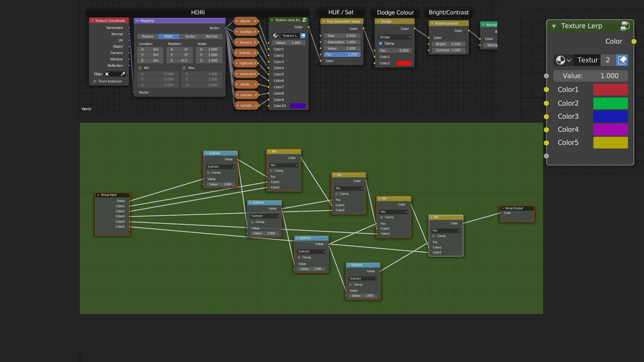Viewport: 644px width, 362px height.
Task: Select the Normal tab in the Mapping node
Action: tap(212, 37)
